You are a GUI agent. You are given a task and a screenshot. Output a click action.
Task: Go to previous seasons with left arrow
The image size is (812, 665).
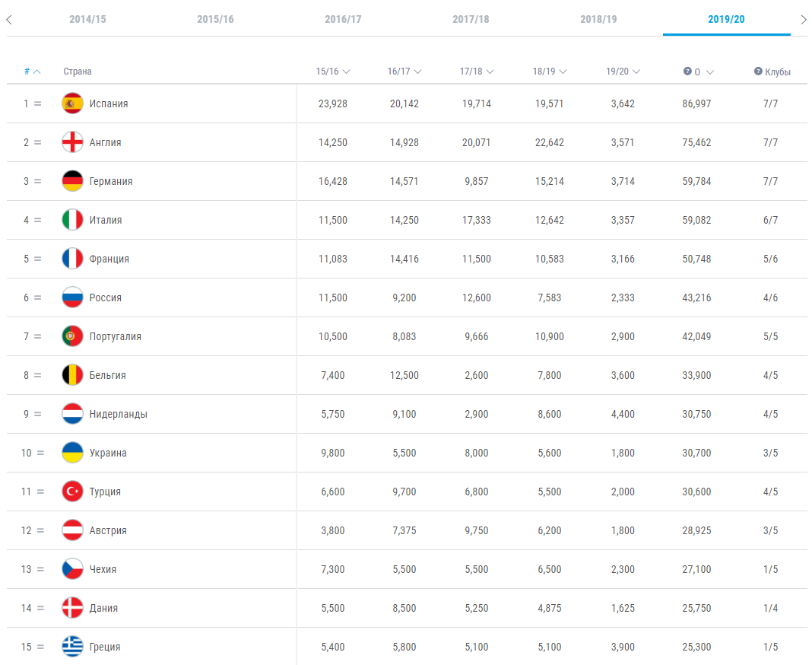(9, 20)
